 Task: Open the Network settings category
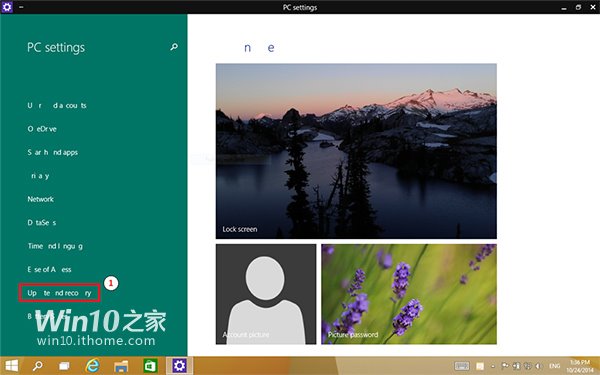[41, 199]
